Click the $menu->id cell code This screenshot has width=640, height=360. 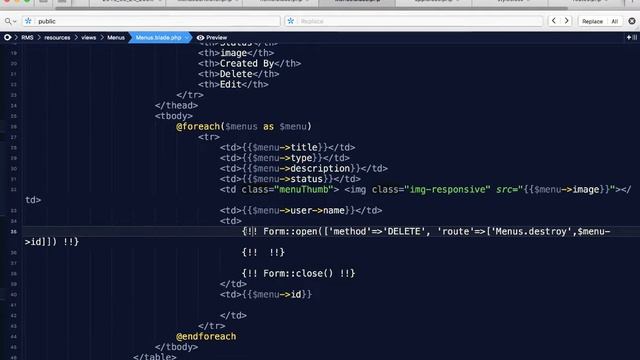point(277,294)
